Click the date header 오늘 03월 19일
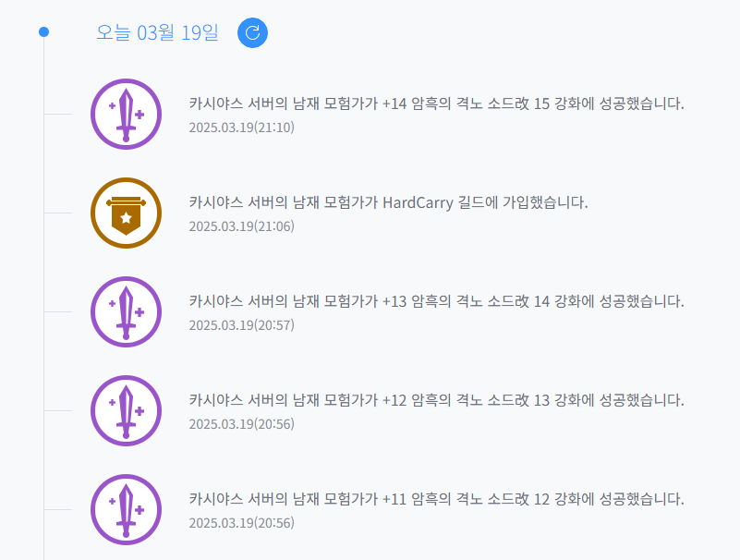Viewport: 740px width, 560px height. point(157,32)
